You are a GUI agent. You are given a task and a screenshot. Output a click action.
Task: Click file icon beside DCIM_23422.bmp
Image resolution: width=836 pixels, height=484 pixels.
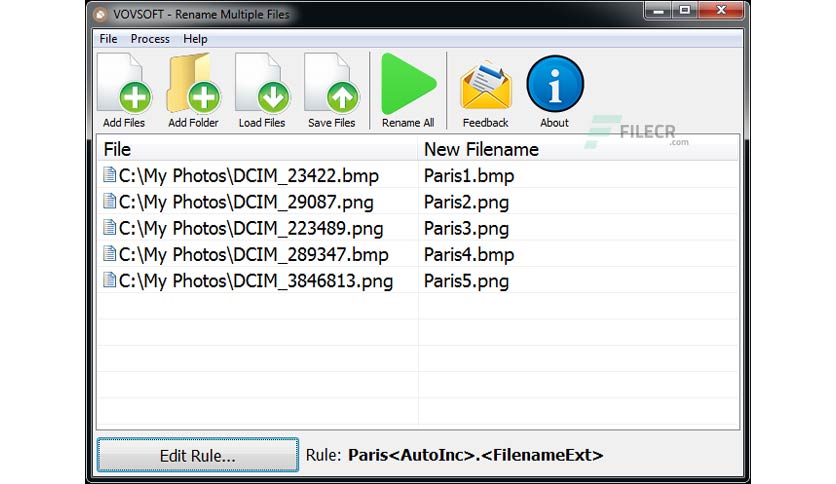109,175
